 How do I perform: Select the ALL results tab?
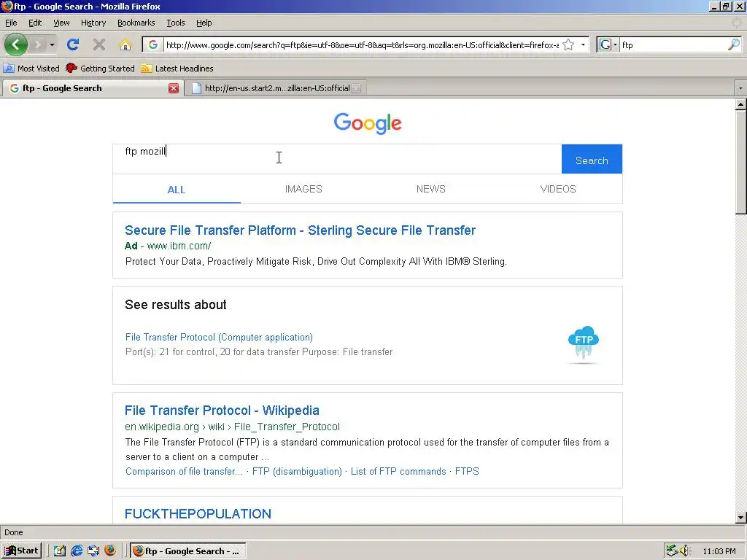177,190
